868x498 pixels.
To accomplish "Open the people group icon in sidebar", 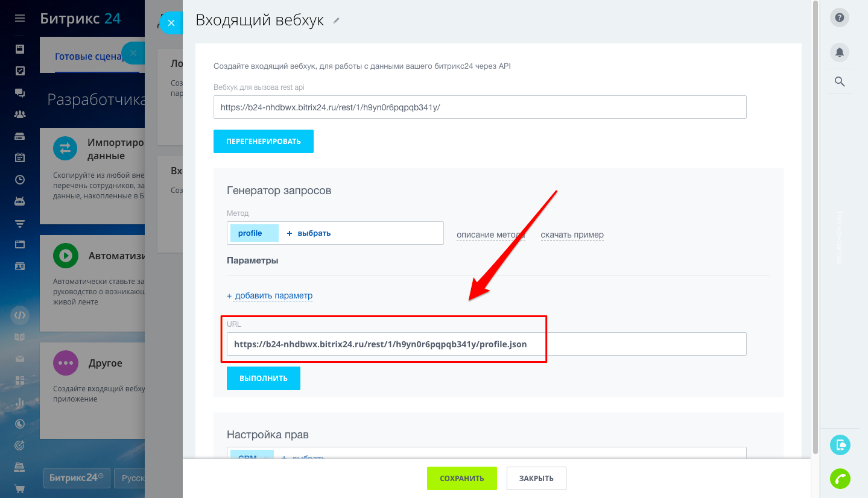I will [20, 114].
